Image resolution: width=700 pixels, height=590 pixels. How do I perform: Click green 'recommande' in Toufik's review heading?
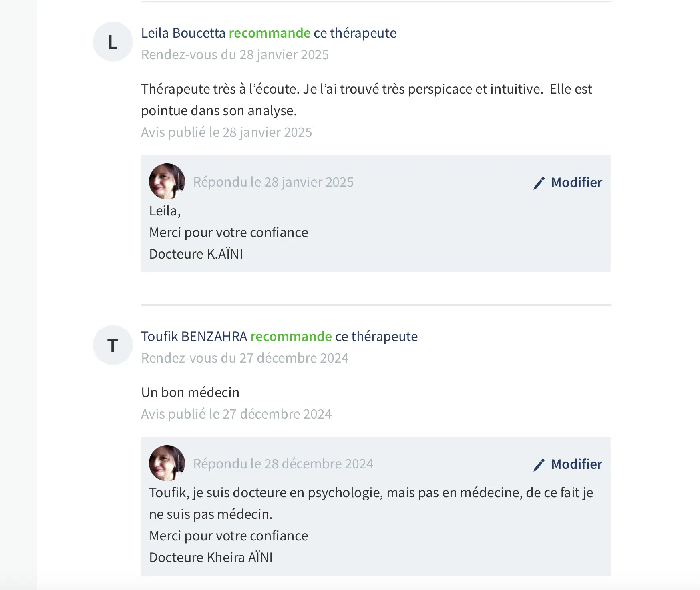[x=291, y=336]
